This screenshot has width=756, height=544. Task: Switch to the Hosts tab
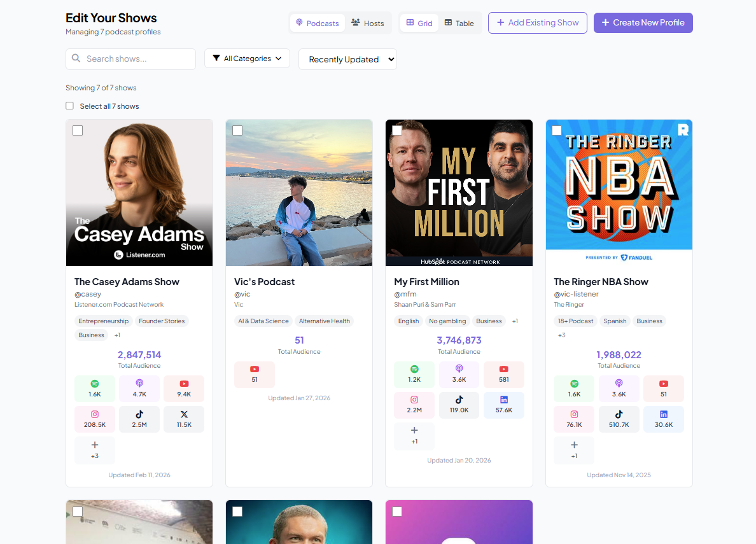(x=368, y=24)
